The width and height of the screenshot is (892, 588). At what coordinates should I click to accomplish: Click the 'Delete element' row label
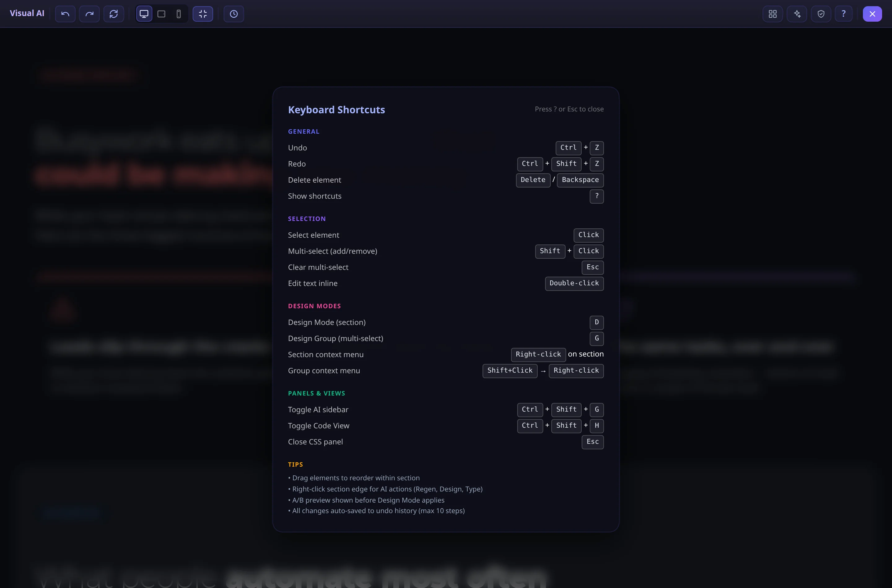314,180
